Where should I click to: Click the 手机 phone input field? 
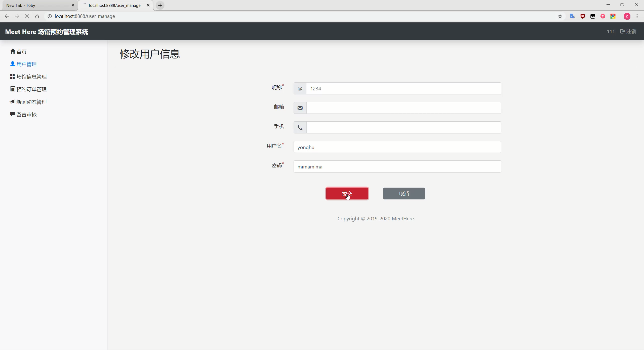(404, 127)
